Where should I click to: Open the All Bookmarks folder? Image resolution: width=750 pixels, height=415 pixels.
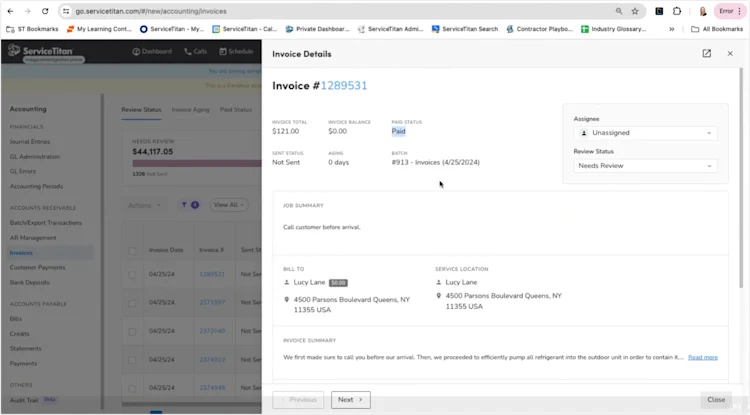[717, 29]
